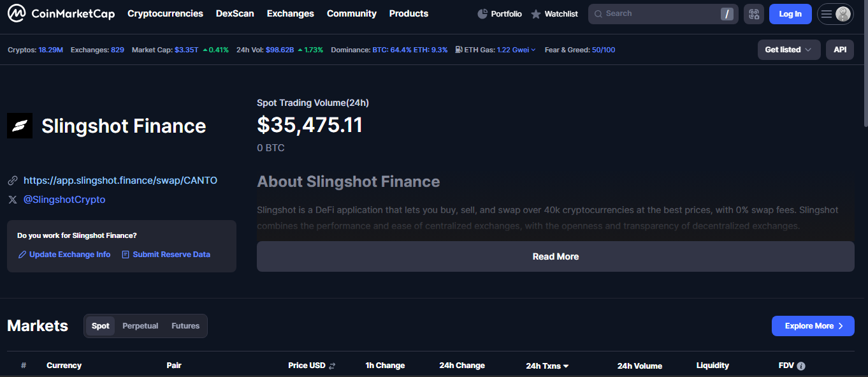The image size is (868, 377).
Task: Click the Log In button
Action: coord(790,14)
